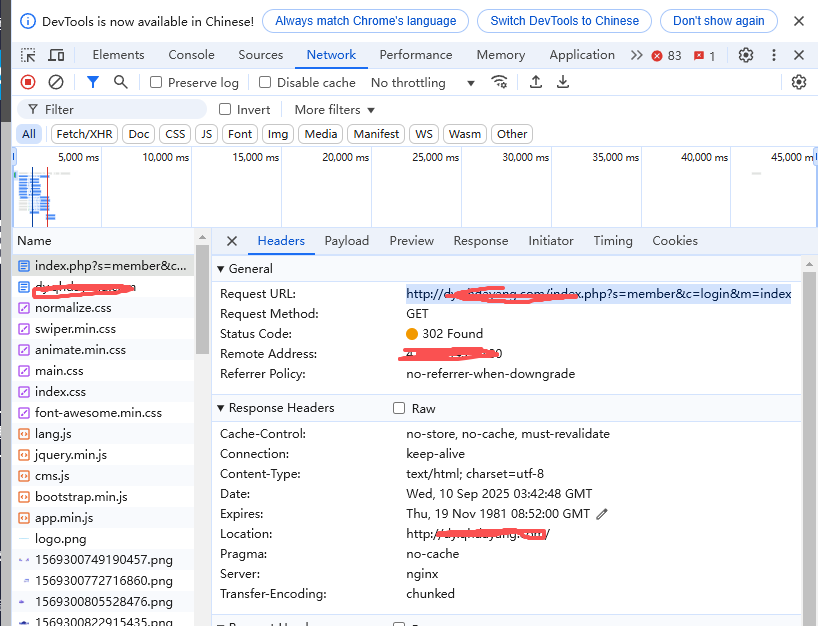Click the network filter funnel icon
Viewport: 818px width, 626px height.
click(93, 82)
